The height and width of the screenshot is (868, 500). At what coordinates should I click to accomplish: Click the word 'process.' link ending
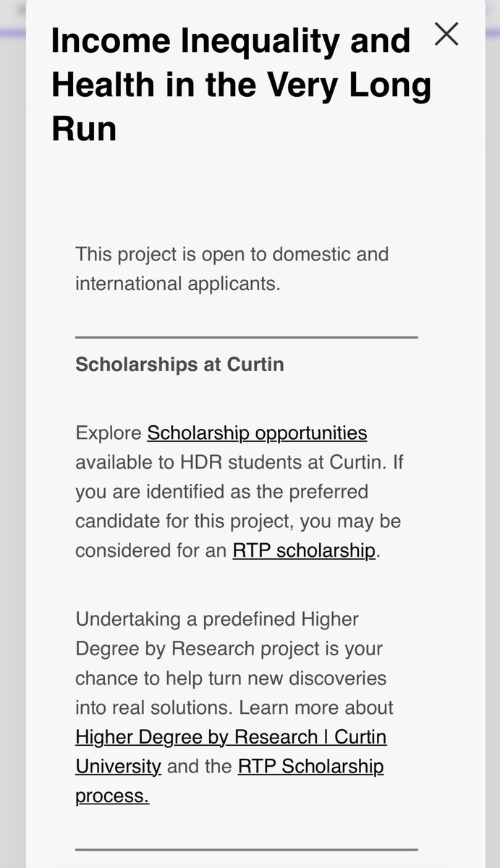click(112, 796)
